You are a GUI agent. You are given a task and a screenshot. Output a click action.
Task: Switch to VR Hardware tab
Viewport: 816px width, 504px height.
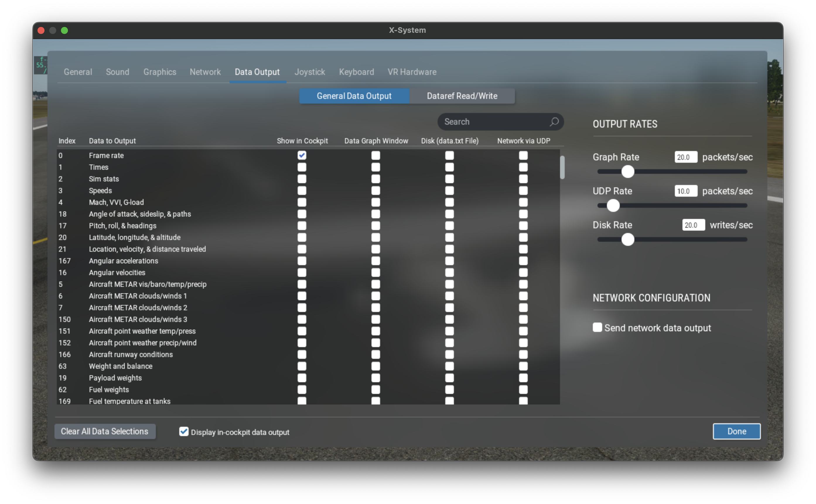pyautogui.click(x=412, y=72)
